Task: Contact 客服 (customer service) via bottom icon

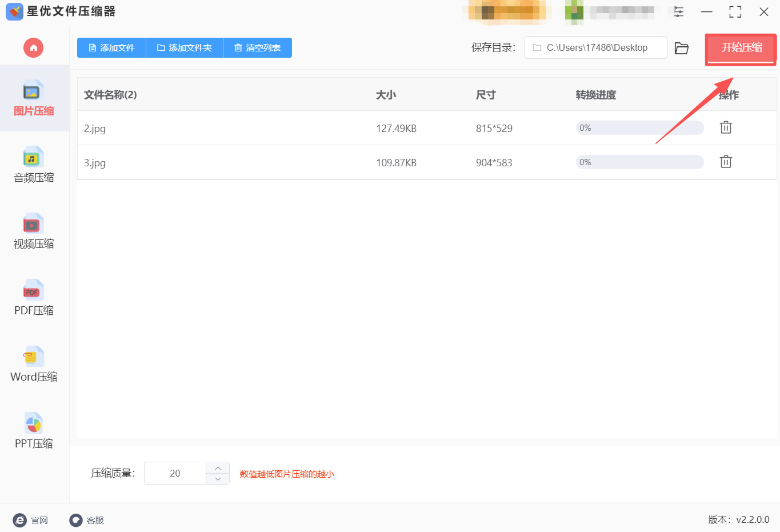Action: pos(74,520)
